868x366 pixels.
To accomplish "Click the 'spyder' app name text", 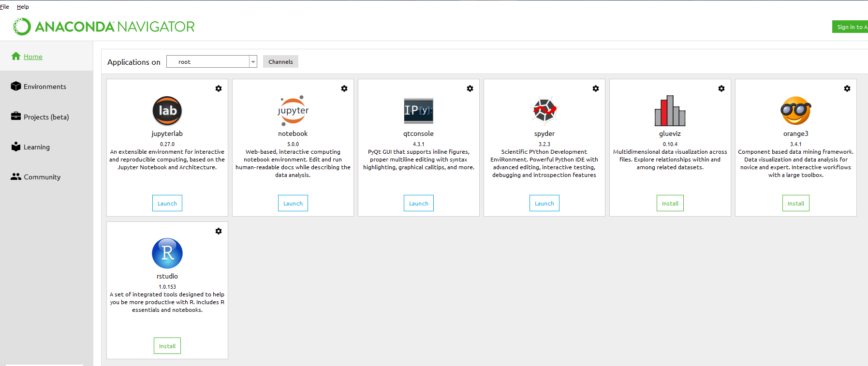I will [x=544, y=133].
